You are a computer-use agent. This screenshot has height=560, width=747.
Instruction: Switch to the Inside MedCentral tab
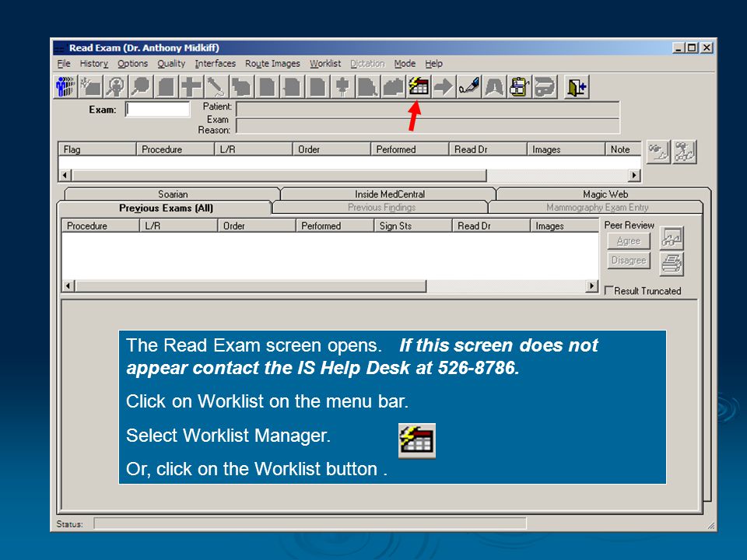389,194
